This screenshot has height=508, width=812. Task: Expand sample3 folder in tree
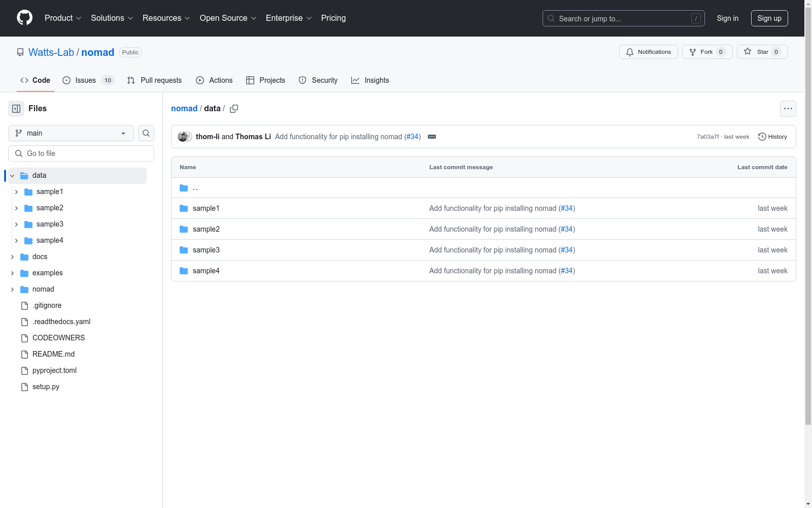click(16, 225)
